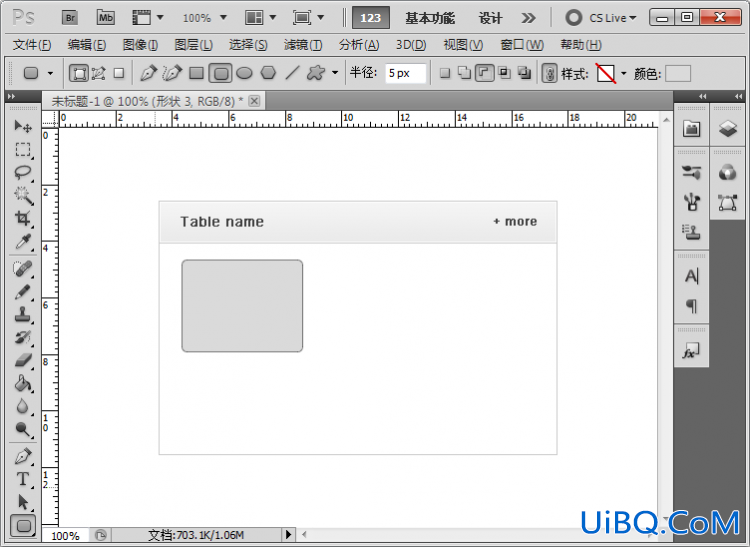The height and width of the screenshot is (547, 750).
Task: Choose the Ellipse shape option
Action: coord(244,74)
